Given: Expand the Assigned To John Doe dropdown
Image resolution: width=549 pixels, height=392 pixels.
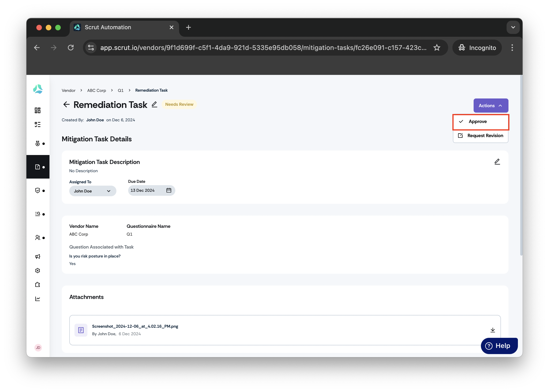Looking at the screenshot, I should (93, 191).
